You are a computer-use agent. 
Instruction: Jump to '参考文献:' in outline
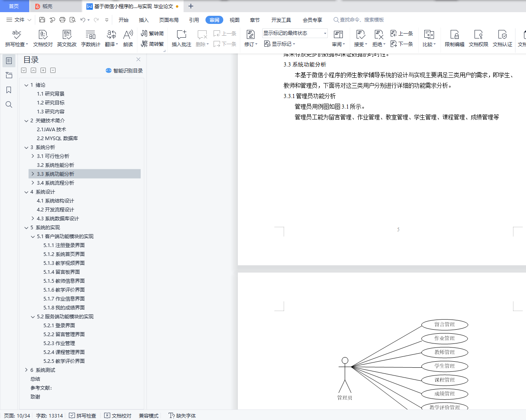pos(41,388)
